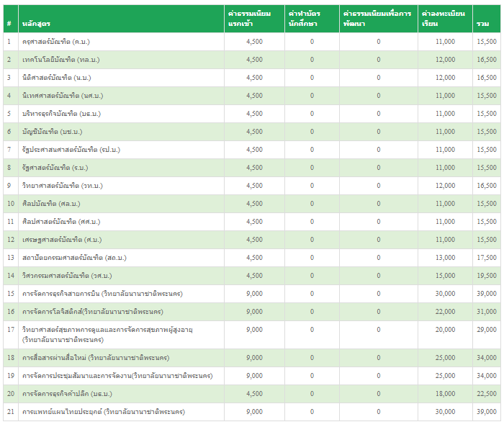Click row number 21 in the # column
The image size is (504, 427).
[x=11, y=412]
